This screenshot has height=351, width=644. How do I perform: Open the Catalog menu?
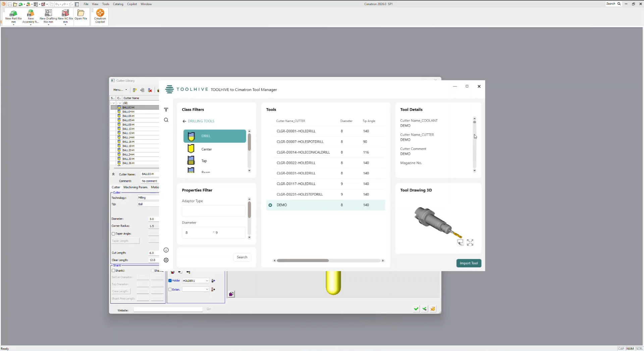point(118,4)
